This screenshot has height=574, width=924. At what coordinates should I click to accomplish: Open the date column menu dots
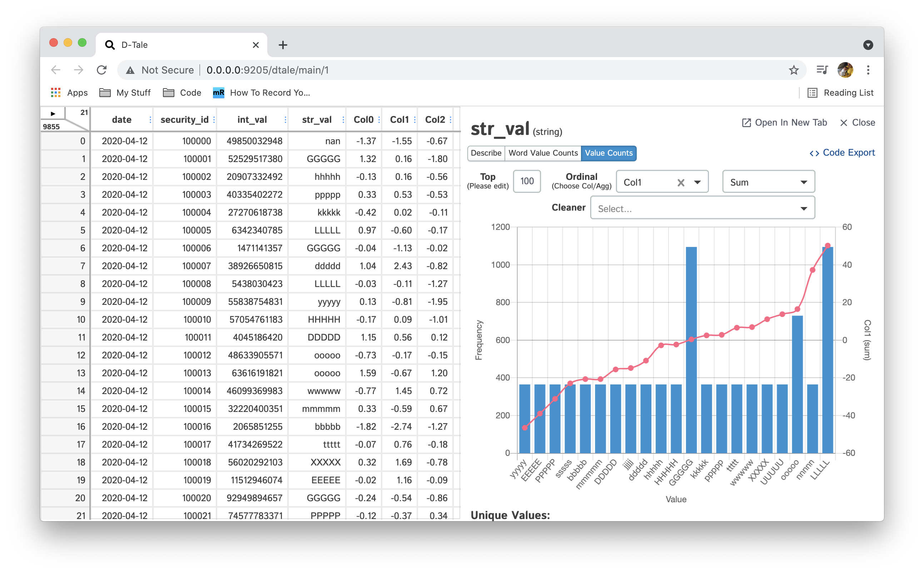150,120
